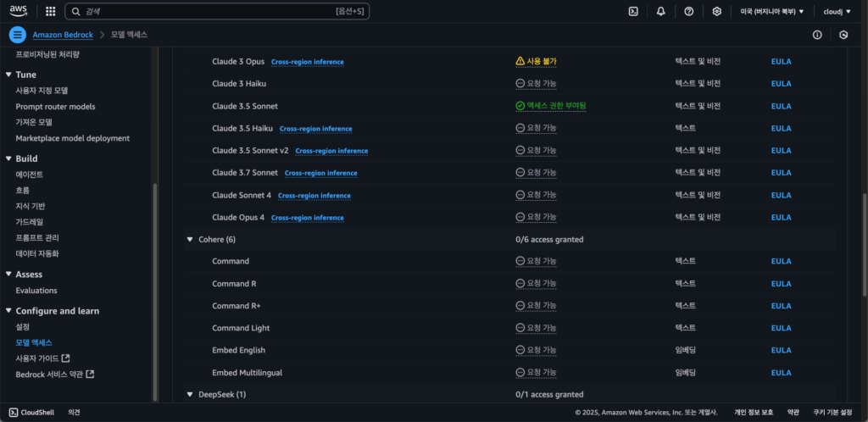The height and width of the screenshot is (422, 868).
Task: Open the region selector 미국 (버지니아 북부)
Action: pos(771,11)
